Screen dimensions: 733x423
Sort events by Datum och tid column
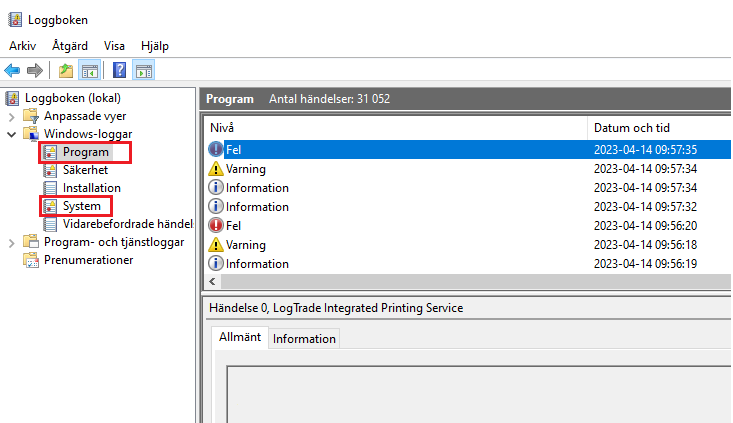click(632, 128)
